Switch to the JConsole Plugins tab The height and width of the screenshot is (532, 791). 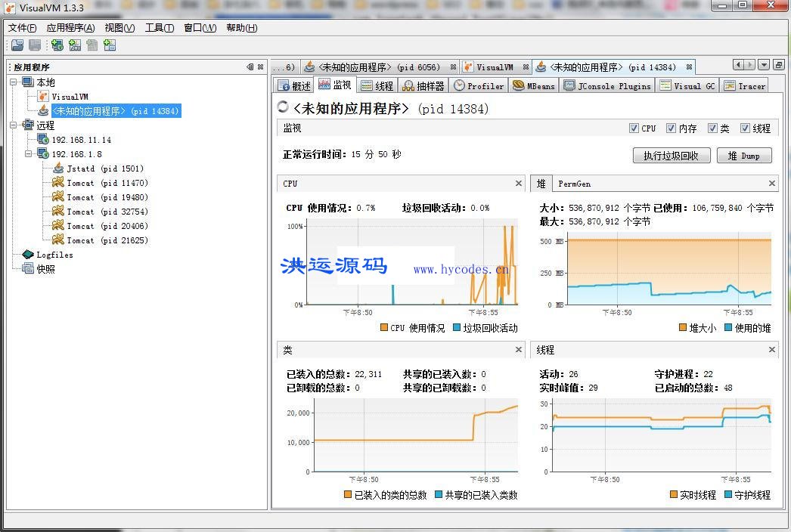coord(607,85)
